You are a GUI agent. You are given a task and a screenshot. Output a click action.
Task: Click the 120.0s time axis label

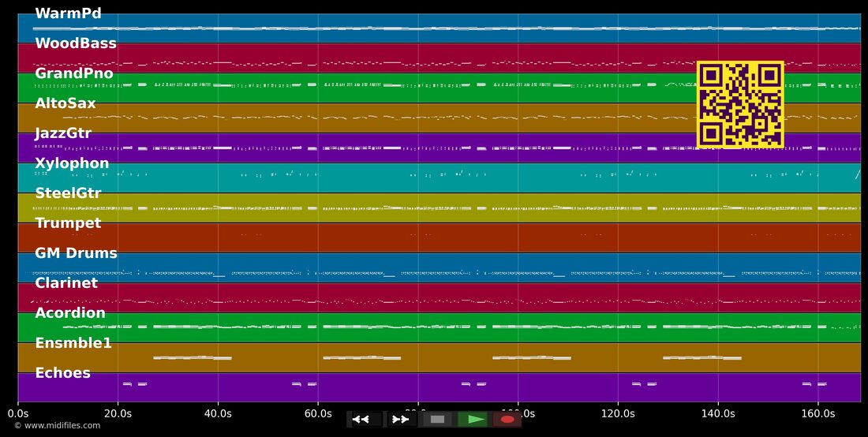click(x=618, y=413)
